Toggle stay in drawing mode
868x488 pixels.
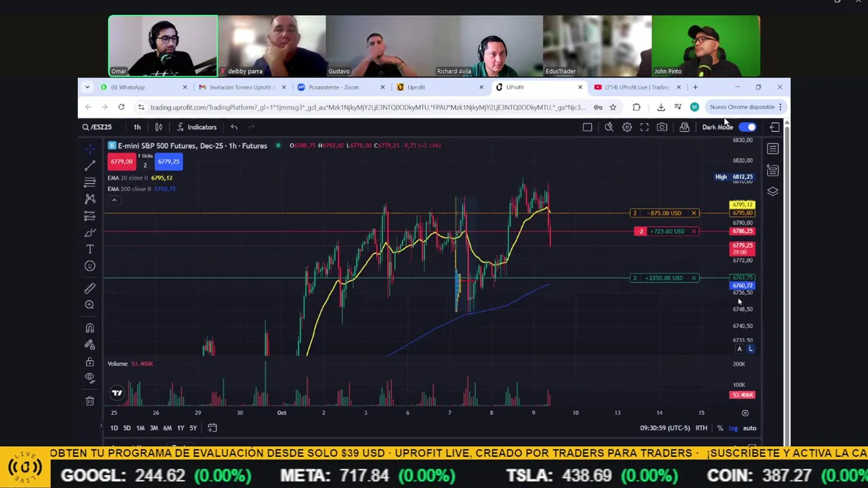pyautogui.click(x=90, y=345)
